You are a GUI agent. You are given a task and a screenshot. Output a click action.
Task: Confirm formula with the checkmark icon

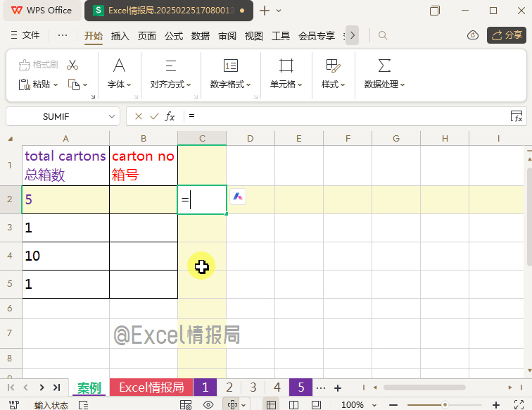tap(153, 116)
